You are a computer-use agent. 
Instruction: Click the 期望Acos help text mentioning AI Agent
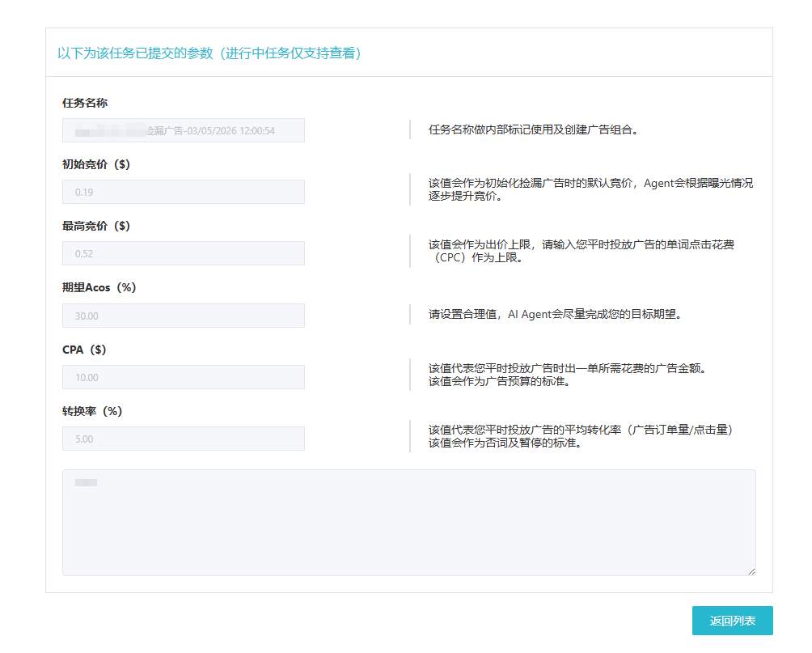click(555, 314)
